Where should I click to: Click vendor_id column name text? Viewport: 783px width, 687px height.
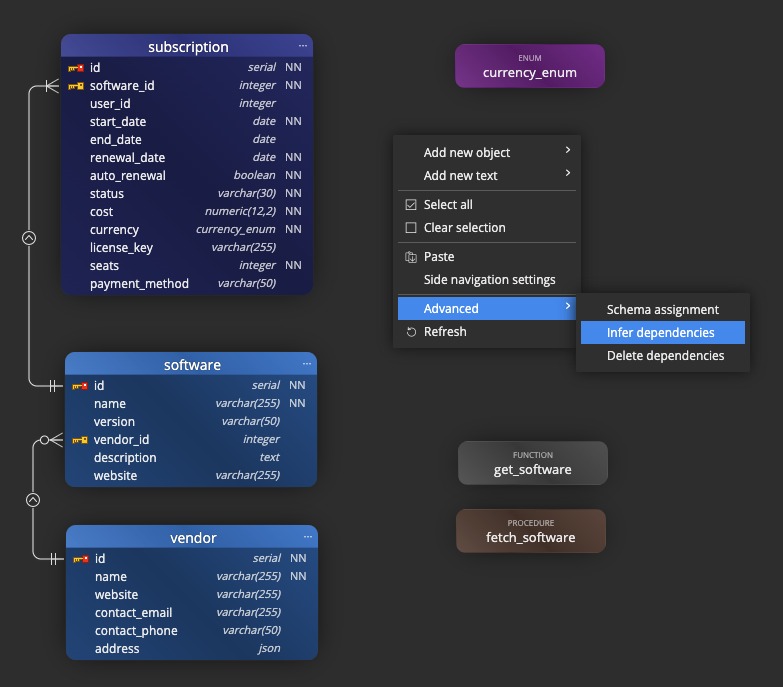coord(121,440)
